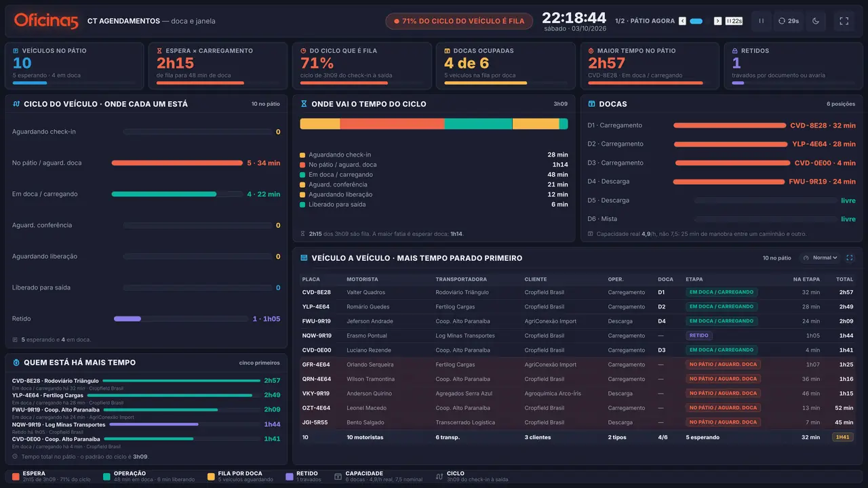The image size is (868, 488).
Task: Enter fullscreen from the header fullscreen icon
Action: click(x=844, y=21)
